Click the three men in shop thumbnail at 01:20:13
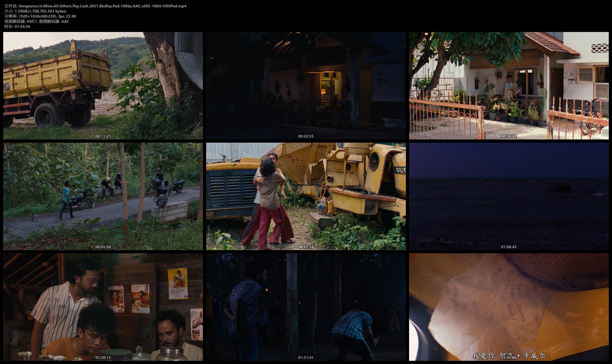The image size is (612, 364). [103, 307]
